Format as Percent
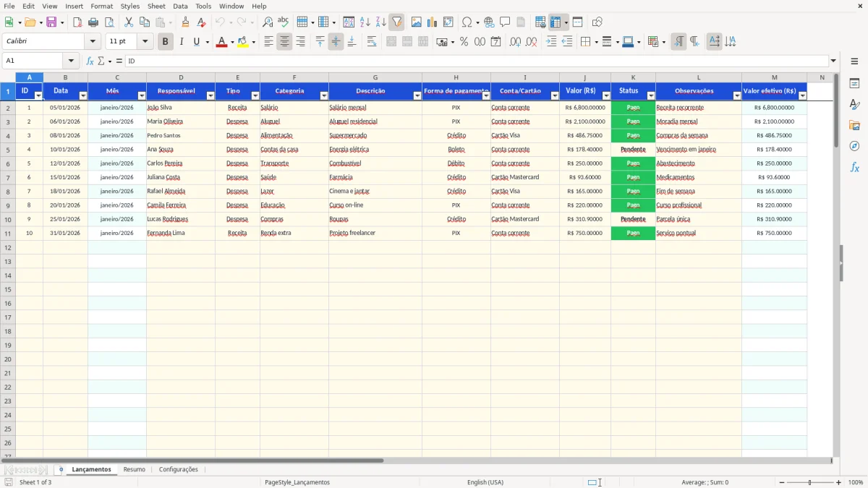868x488 pixels. (464, 42)
